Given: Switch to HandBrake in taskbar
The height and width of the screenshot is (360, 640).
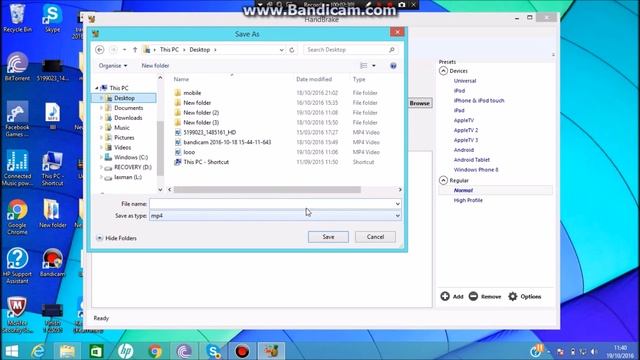Looking at the screenshot, I should [x=271, y=351].
